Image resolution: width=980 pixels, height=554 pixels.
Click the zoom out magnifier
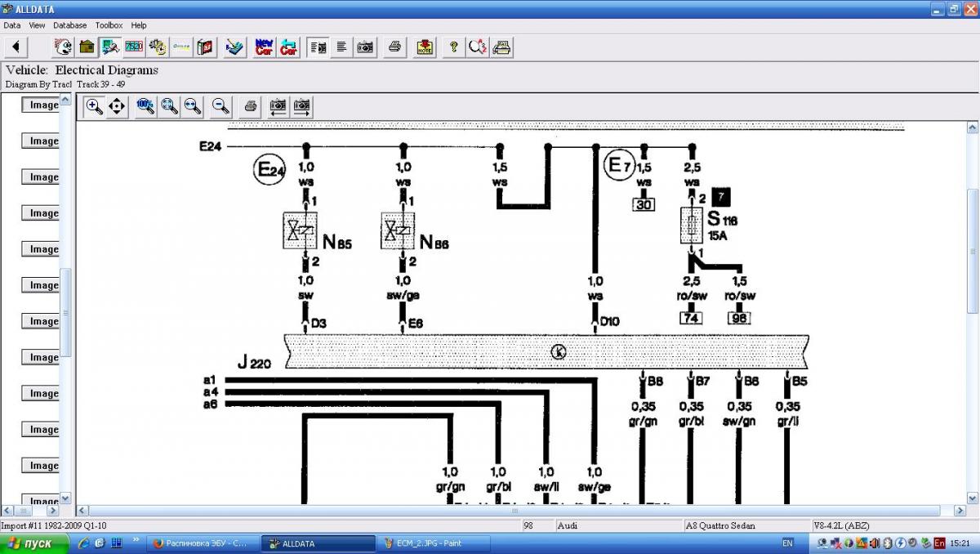click(220, 106)
